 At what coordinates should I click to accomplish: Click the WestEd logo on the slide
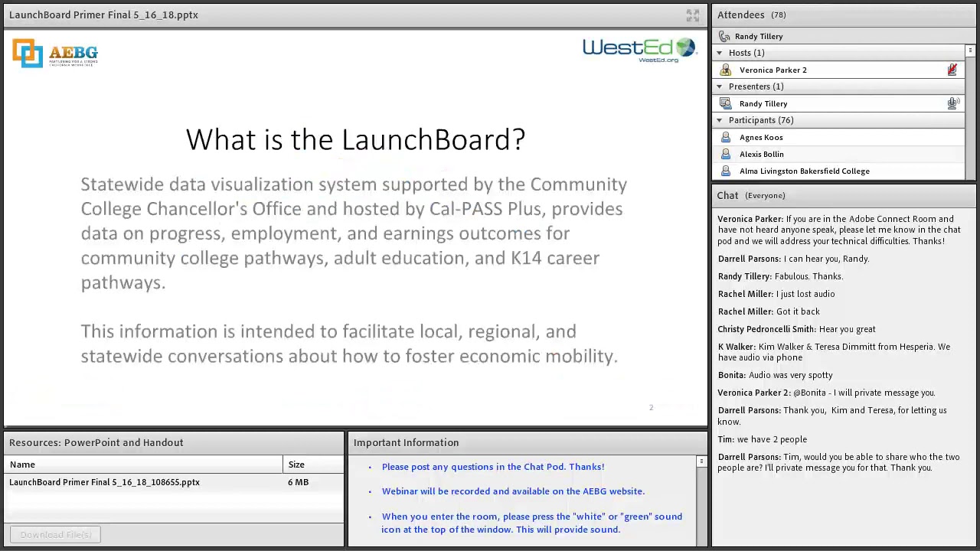pyautogui.click(x=639, y=51)
